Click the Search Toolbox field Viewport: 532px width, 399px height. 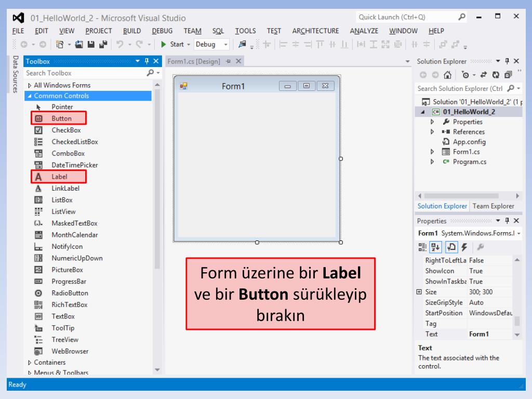click(85, 73)
